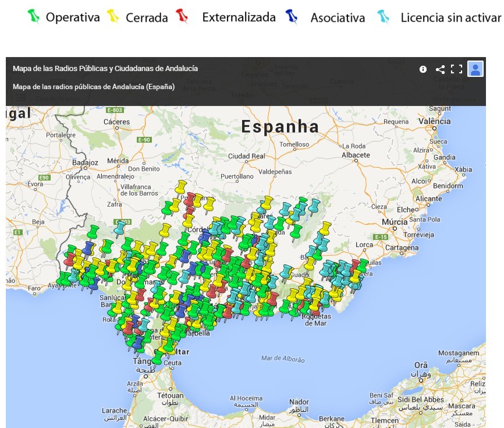The height and width of the screenshot is (428, 504).
Task: Click the Ciudad Real city label
Action: 246,156
